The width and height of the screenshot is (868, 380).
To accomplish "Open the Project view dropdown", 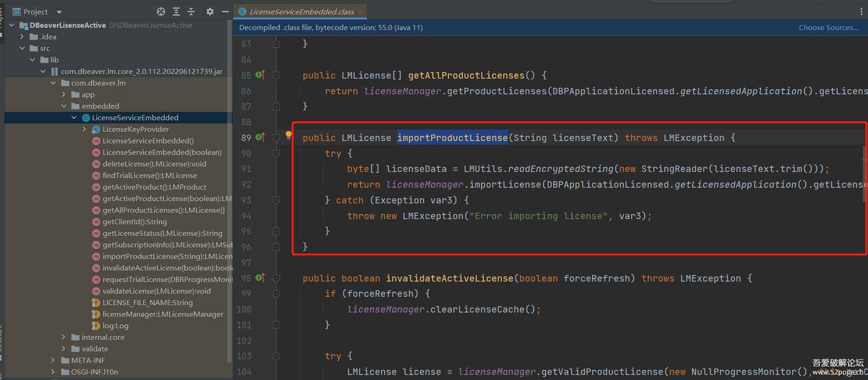I will [59, 12].
